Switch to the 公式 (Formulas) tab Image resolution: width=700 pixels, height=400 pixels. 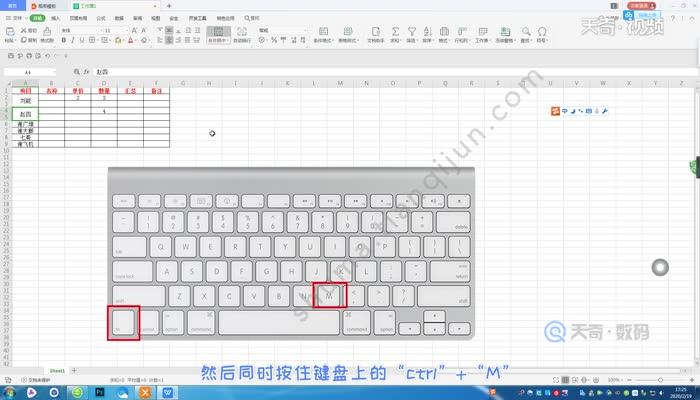(101, 18)
